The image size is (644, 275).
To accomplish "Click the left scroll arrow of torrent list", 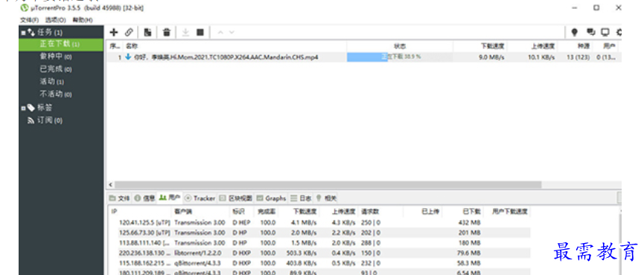I will [110, 185].
